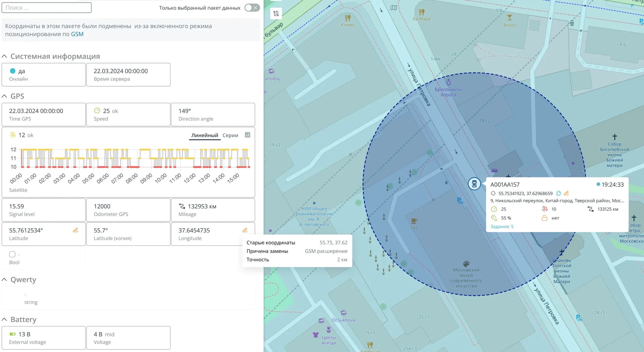Switch to the Линейный chart tab
644x352 pixels.
[x=204, y=135]
